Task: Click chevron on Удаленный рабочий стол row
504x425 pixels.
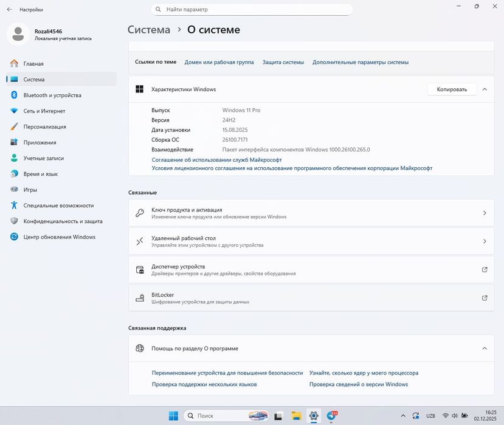Action: click(x=485, y=241)
